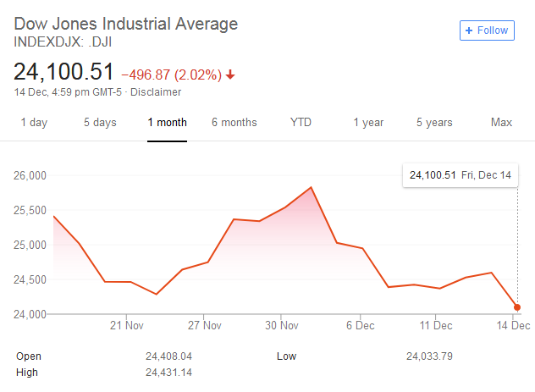Viewport: 535px width, 392px height.
Task: Select the 1 year range
Action: [x=368, y=123]
